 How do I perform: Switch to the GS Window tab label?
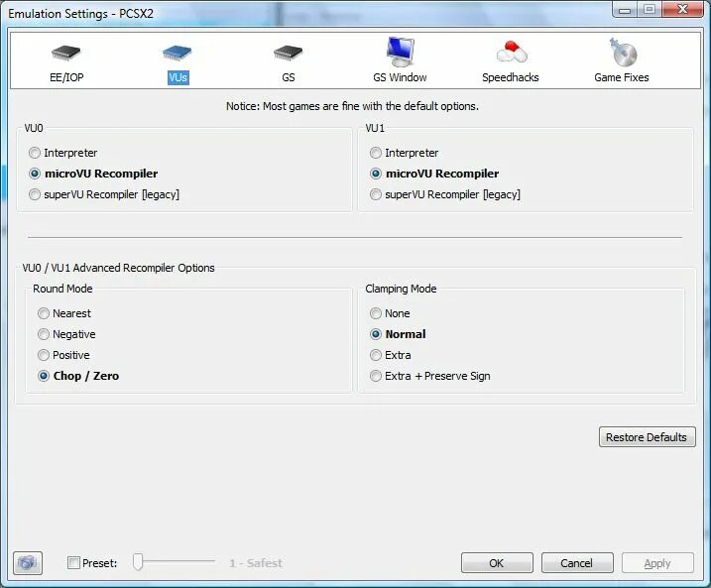[400, 77]
